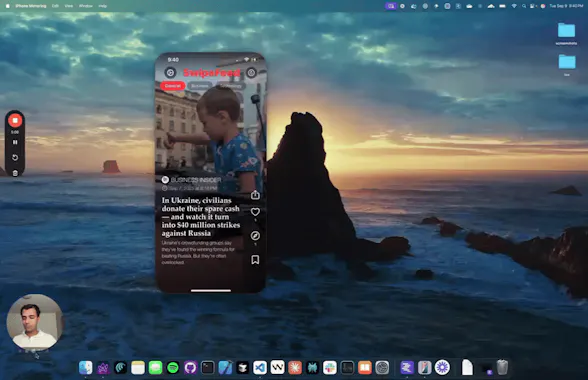
Task: Open the iPhone Mirroring app menu
Action: pos(31,6)
